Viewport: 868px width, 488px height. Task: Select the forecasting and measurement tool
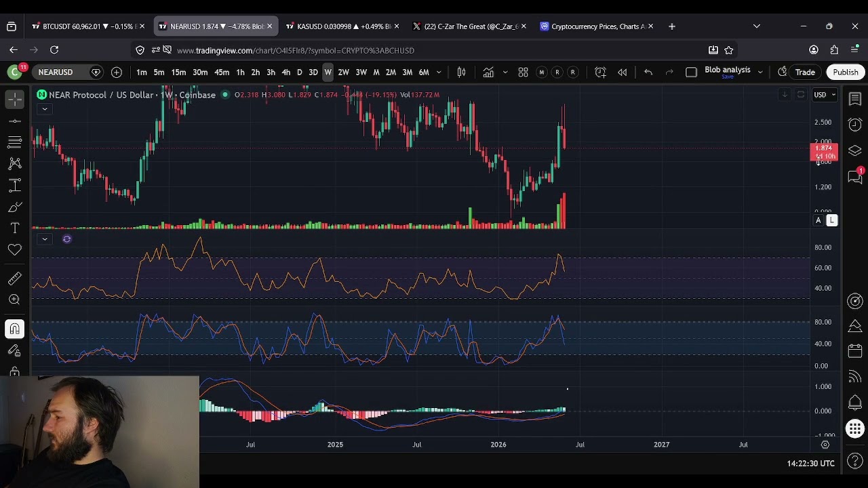tap(15, 185)
